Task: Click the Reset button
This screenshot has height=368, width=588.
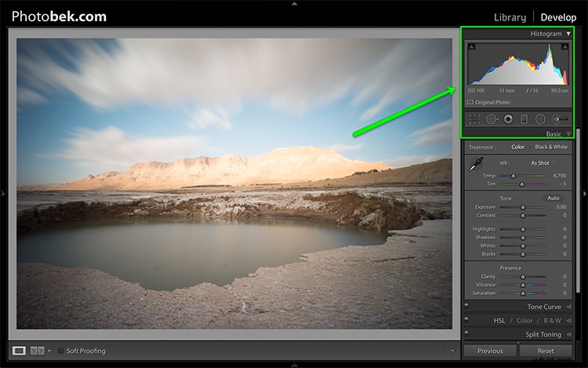Action: coord(546,351)
